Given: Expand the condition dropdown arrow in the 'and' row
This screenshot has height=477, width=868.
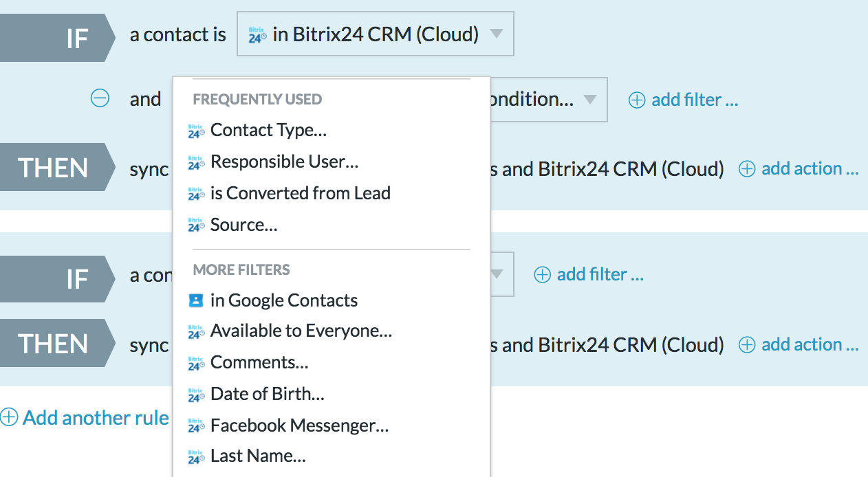Looking at the screenshot, I should coord(589,100).
